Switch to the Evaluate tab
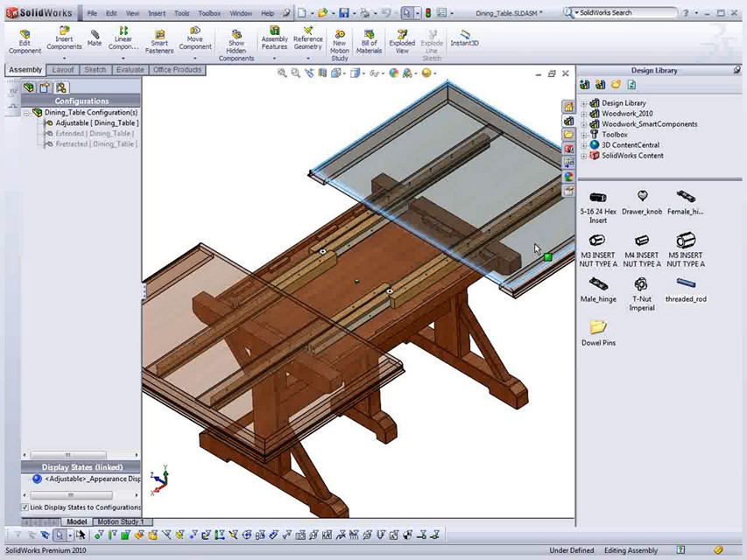747x560 pixels. coord(130,70)
